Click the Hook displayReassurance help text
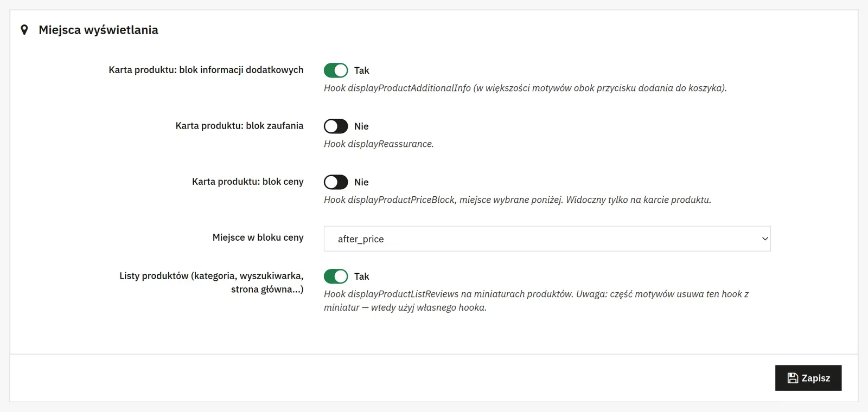868x412 pixels. click(x=379, y=144)
